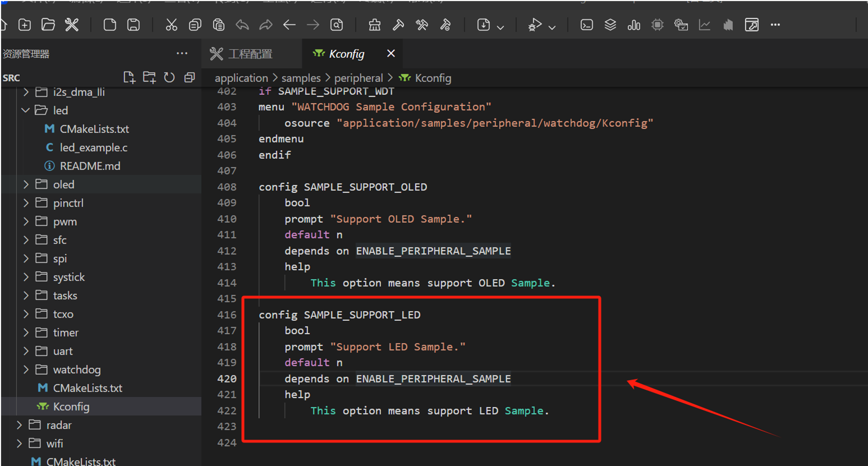
Task: Undo with the curved left arrow
Action: click(242, 25)
